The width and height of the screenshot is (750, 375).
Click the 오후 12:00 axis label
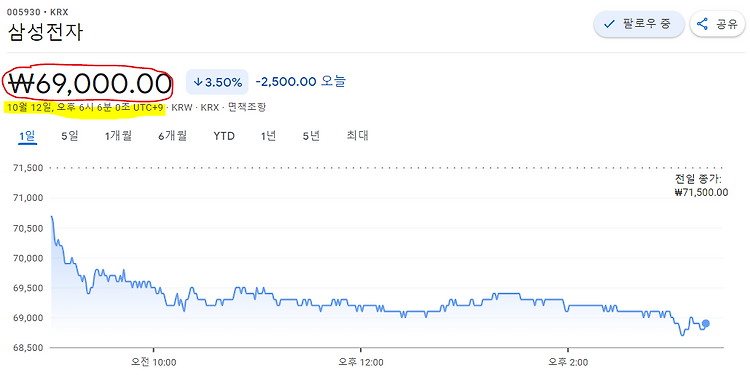(x=360, y=363)
